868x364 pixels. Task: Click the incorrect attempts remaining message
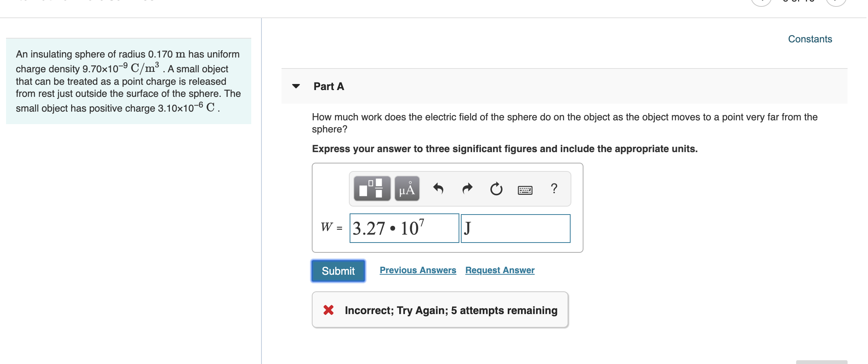pyautogui.click(x=451, y=310)
